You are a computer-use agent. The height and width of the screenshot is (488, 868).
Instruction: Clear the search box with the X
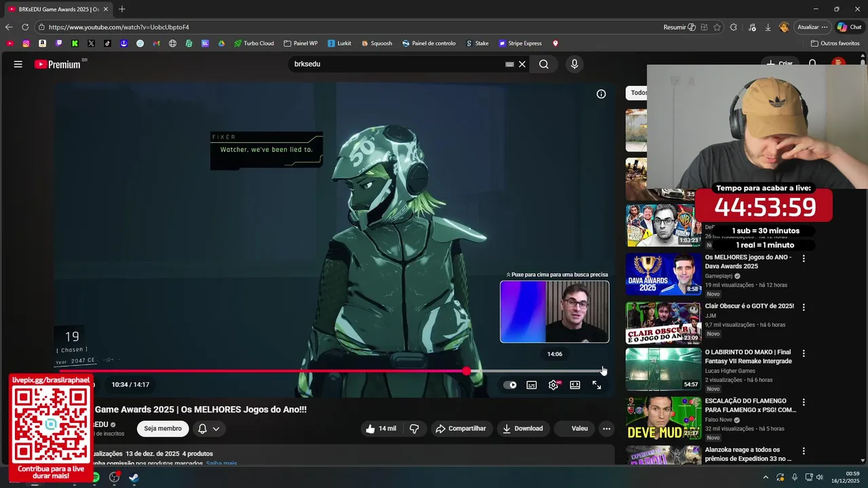522,64
